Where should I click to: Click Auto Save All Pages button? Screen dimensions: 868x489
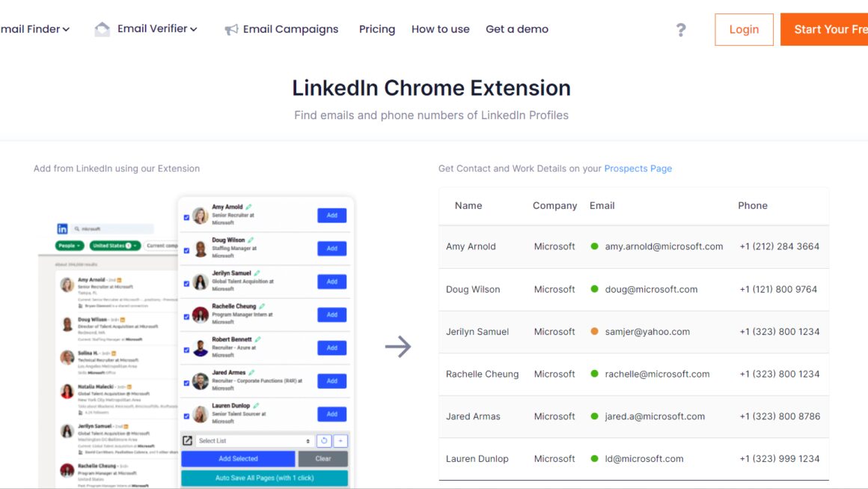(x=265, y=478)
